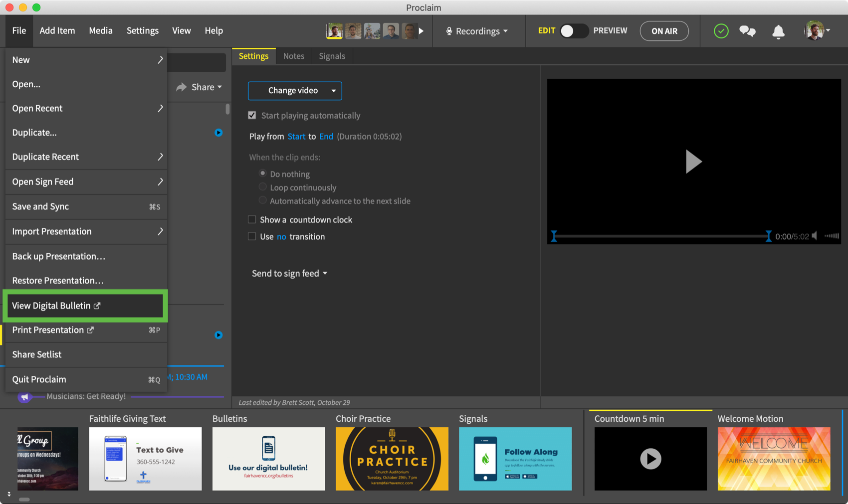Adjust the video volume level slider
Viewport: 848px width, 504px height.
[x=832, y=236]
